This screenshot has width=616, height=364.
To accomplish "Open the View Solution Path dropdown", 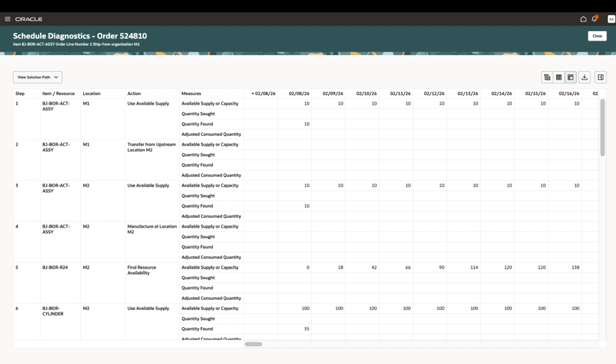I will tap(37, 77).
